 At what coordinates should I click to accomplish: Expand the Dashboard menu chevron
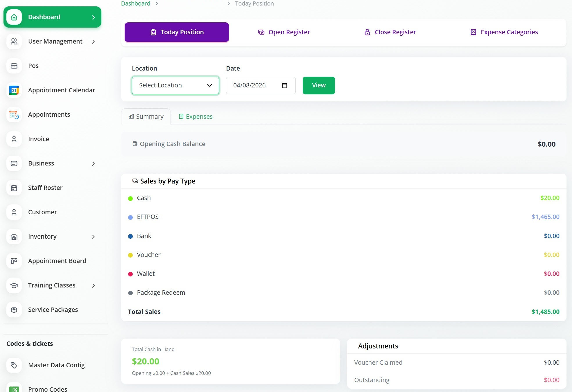click(94, 17)
